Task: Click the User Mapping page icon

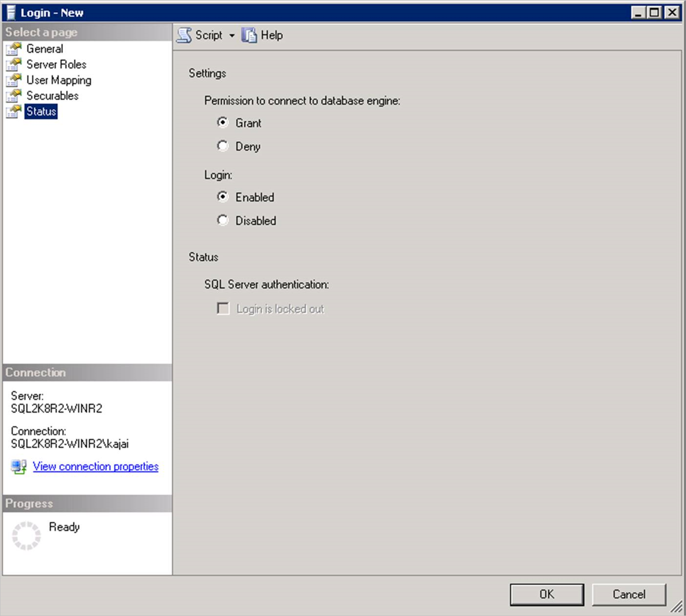Action: click(x=14, y=79)
